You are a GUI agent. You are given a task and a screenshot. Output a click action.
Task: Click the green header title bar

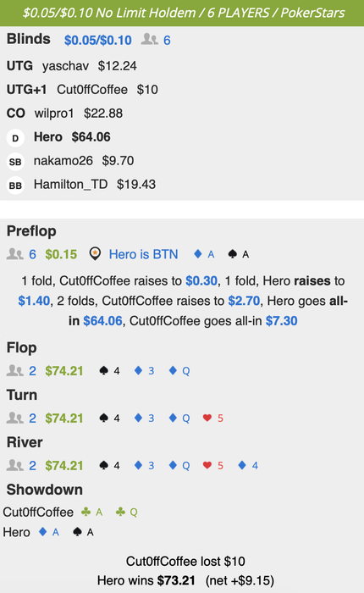coord(182,13)
